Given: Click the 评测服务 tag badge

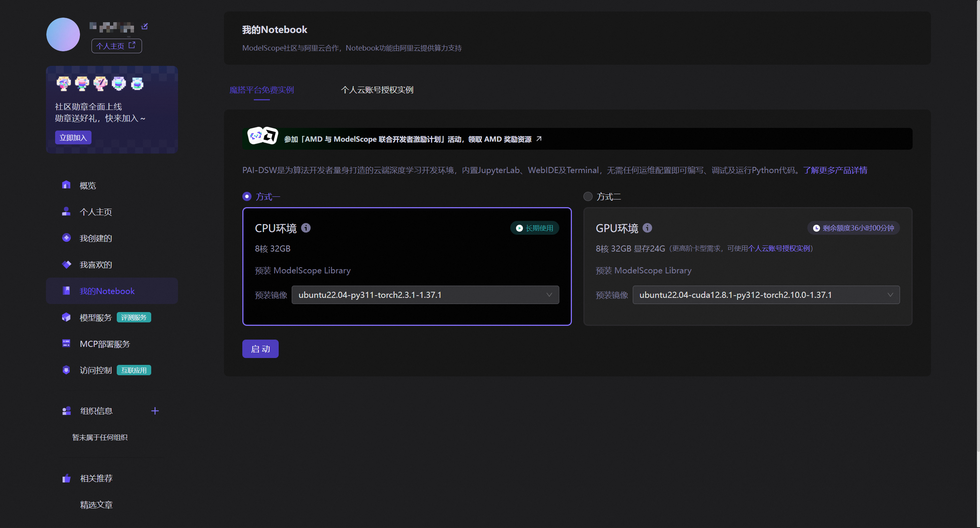Looking at the screenshot, I should click(x=134, y=317).
